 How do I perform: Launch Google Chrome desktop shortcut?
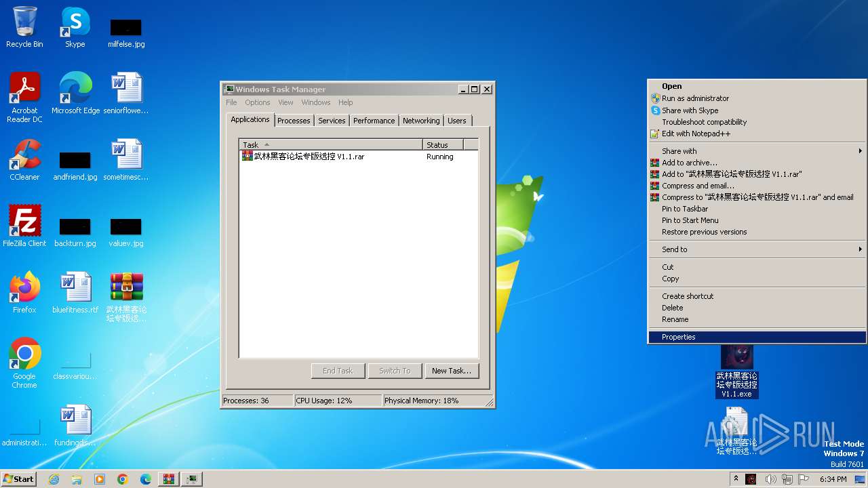click(24, 363)
